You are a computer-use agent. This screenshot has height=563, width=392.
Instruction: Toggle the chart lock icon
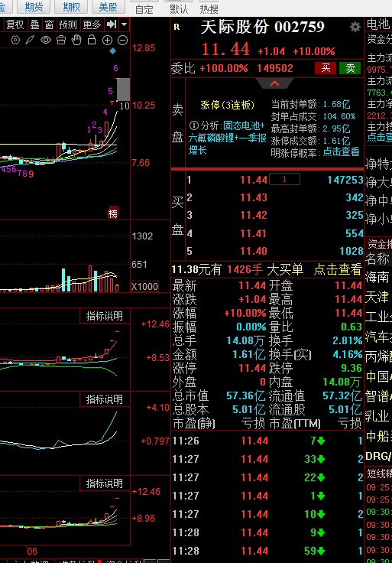pos(92,40)
